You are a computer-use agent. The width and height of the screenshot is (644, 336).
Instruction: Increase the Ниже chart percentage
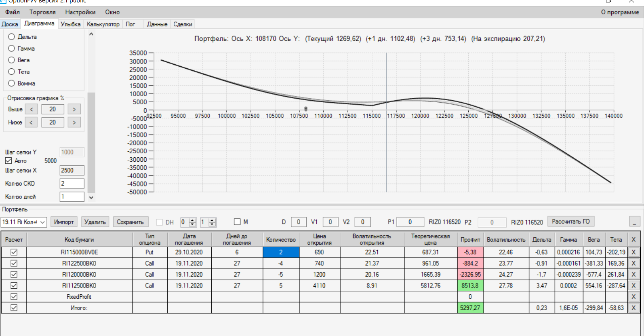(x=74, y=122)
